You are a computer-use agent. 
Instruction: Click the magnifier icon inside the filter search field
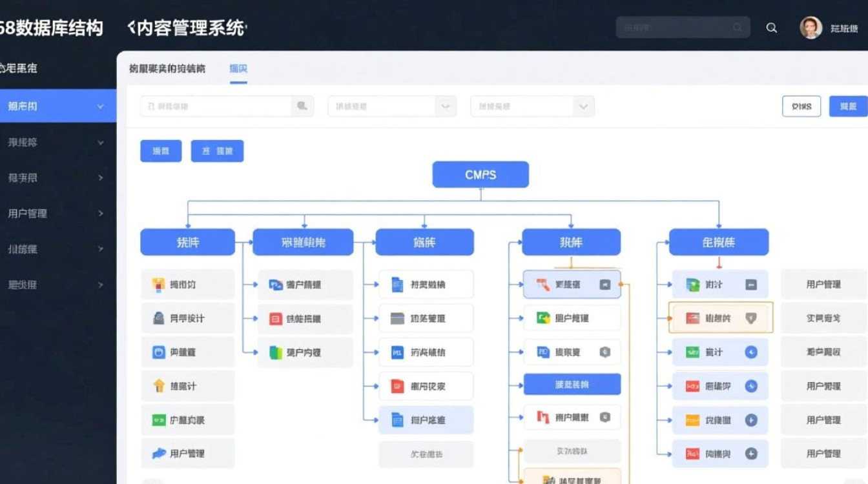(302, 106)
